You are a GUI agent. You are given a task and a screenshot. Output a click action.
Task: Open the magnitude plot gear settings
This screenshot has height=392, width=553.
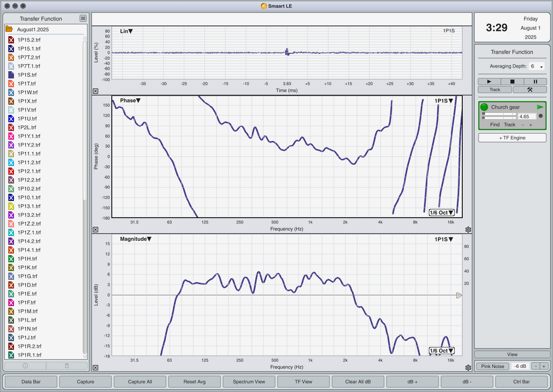(x=468, y=368)
